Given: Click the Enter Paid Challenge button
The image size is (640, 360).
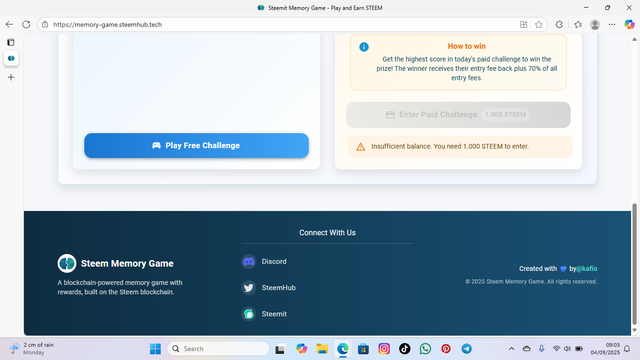Looking at the screenshot, I should (x=458, y=115).
